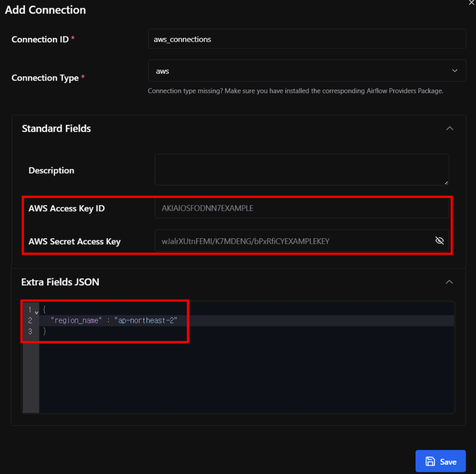Click line number 2 in editor gutter

coord(30,320)
